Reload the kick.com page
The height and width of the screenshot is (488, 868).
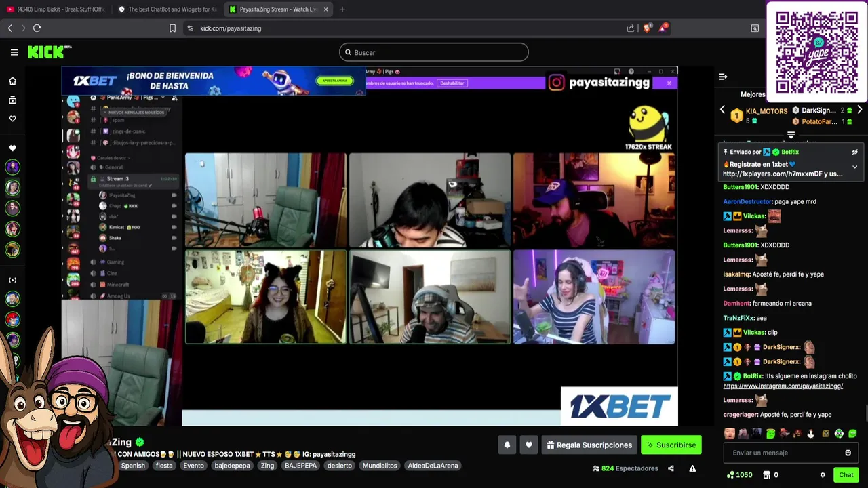(x=37, y=28)
